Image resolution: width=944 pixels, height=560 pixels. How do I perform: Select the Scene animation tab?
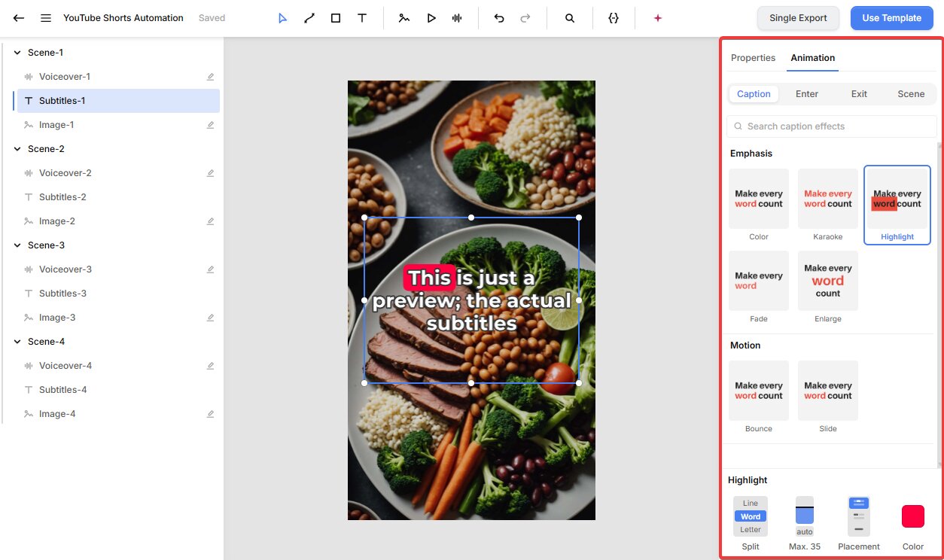911,94
